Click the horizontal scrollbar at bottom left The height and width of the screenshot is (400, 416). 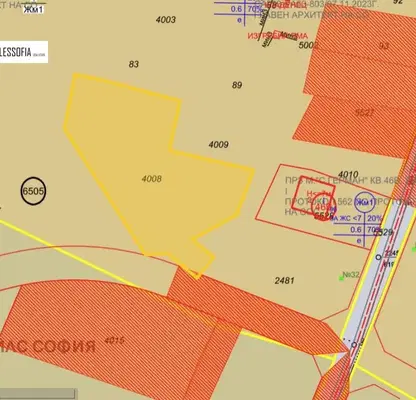(38, 394)
